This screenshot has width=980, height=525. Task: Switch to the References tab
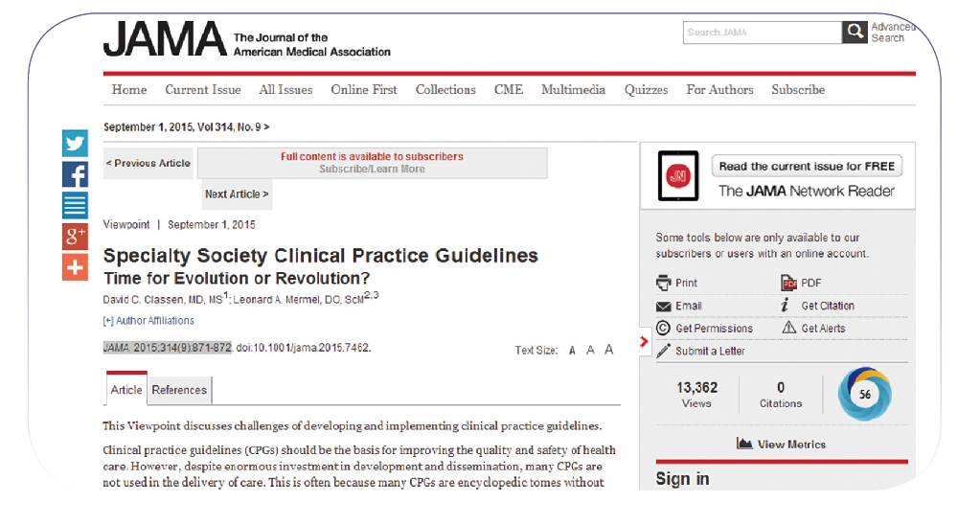tap(179, 390)
